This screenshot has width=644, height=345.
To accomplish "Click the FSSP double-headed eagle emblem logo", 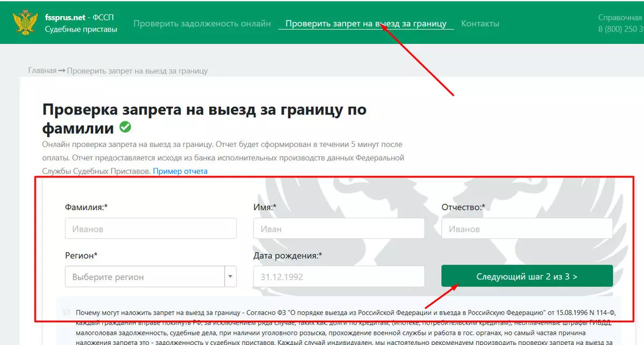I will [x=25, y=23].
